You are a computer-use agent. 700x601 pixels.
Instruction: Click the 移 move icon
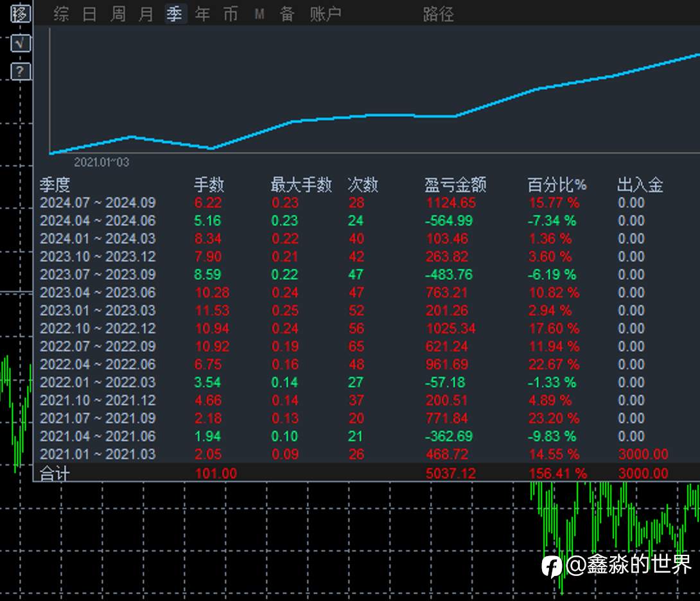tap(21, 13)
